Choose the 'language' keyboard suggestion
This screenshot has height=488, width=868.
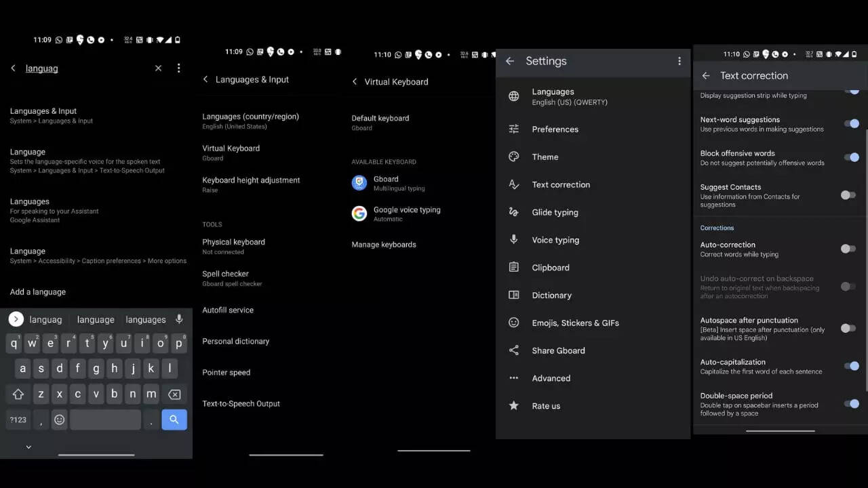(x=96, y=319)
